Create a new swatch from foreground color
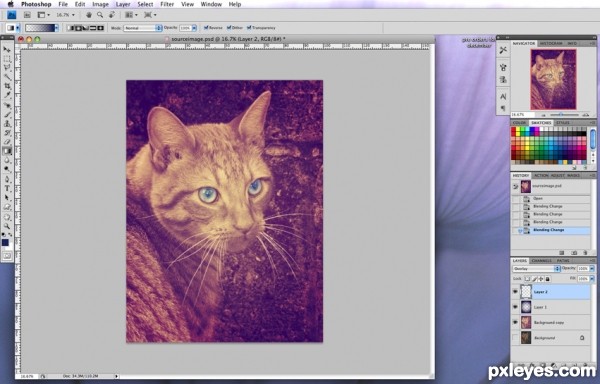 574,168
